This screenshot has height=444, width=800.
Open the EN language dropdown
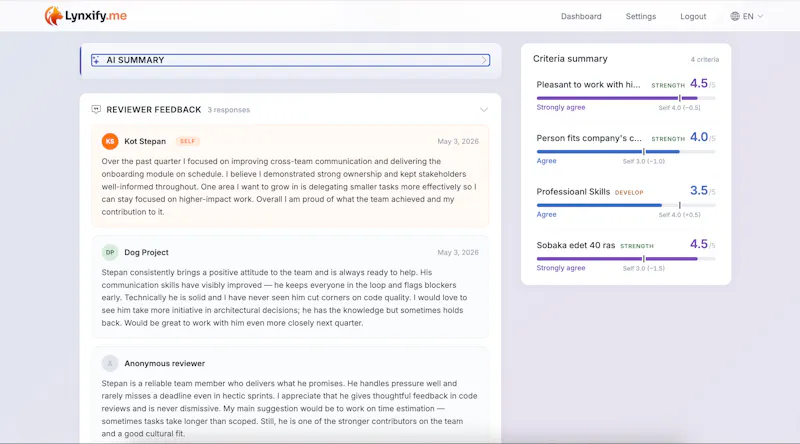point(747,16)
